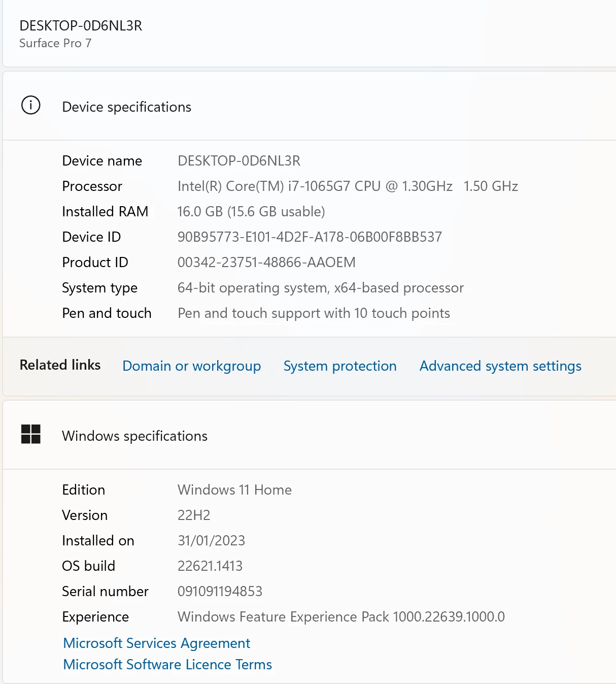Open Microsoft Software Licence Terms link
The image size is (616, 684).
click(167, 664)
